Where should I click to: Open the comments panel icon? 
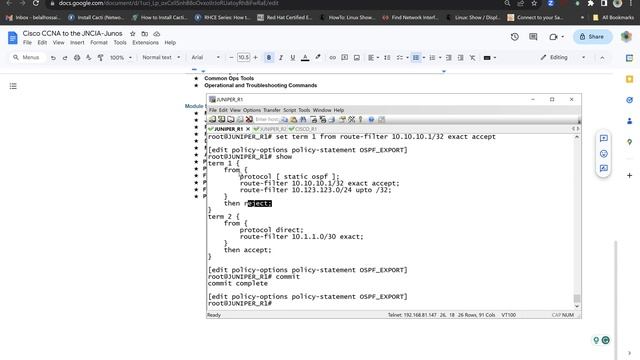coord(533,37)
